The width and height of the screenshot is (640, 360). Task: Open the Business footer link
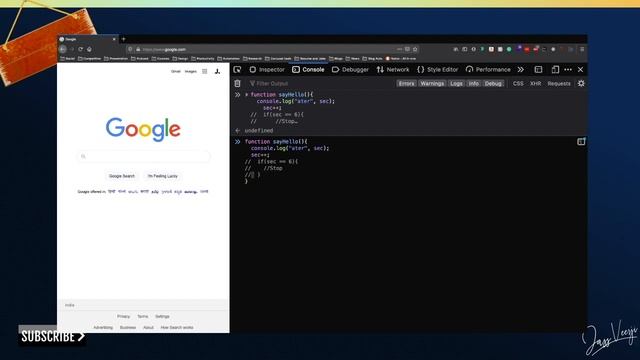click(x=128, y=327)
